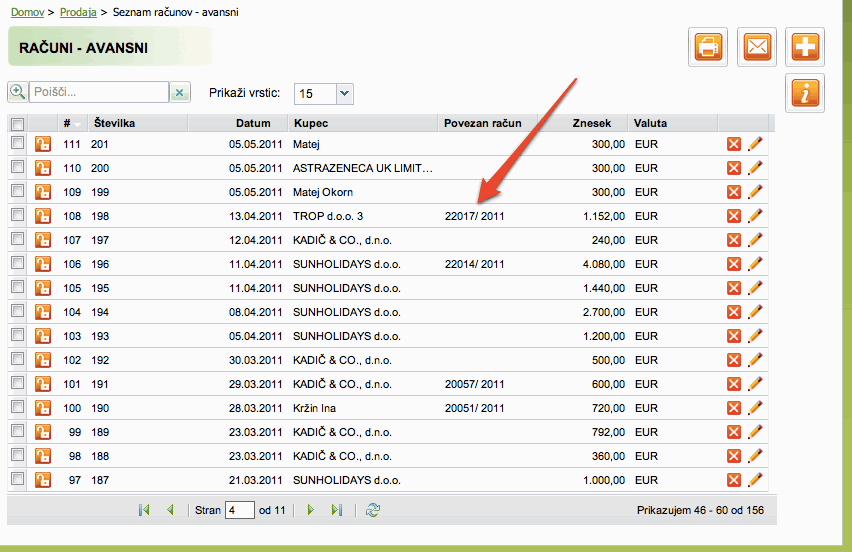Sort by Datum column
The image size is (852, 552).
coord(238,123)
